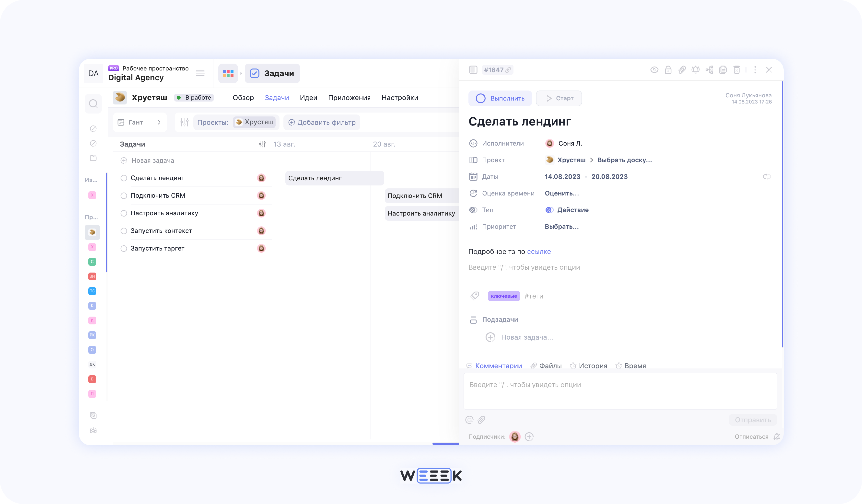Open the boards grid icon in the breadcrumb
This screenshot has width=862, height=504.
click(228, 73)
